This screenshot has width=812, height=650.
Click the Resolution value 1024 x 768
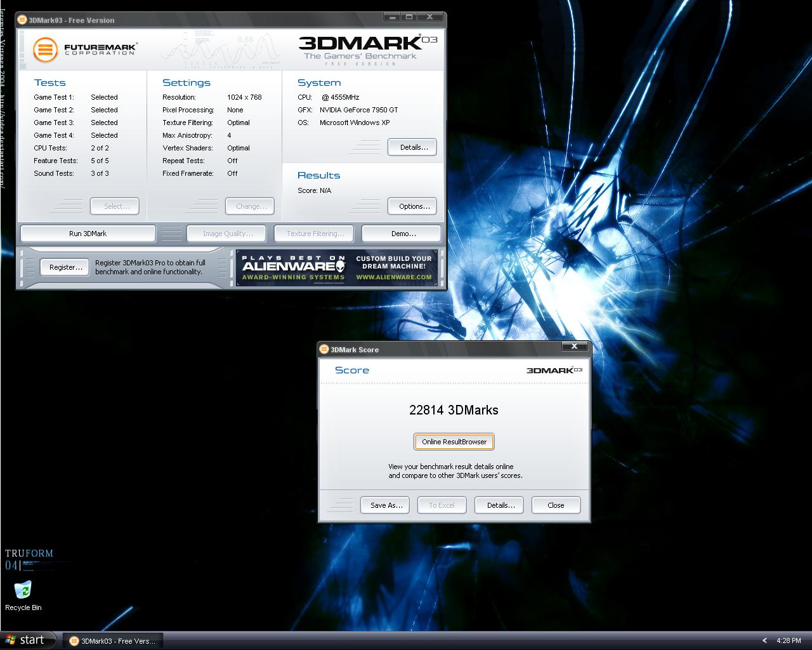click(244, 97)
